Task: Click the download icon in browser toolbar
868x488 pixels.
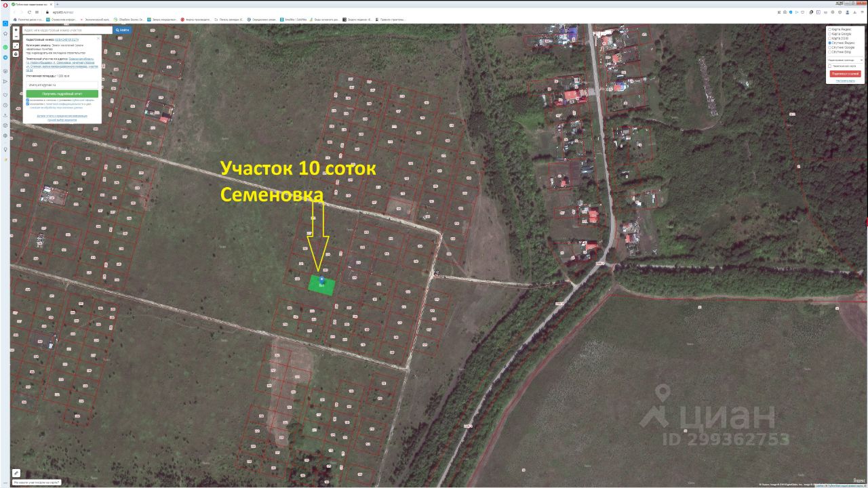Action: click(855, 12)
